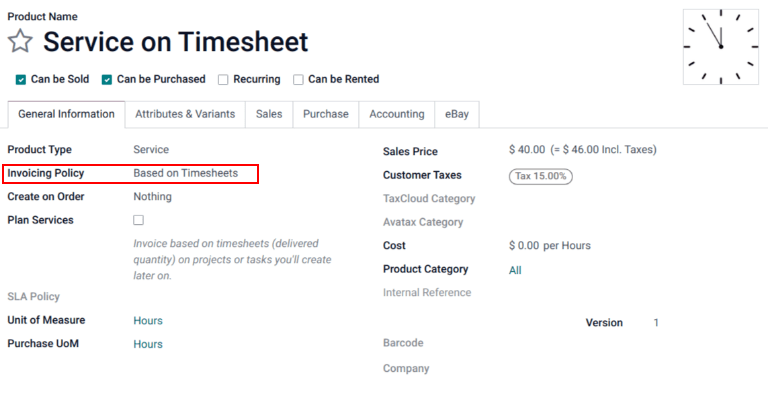Open the Hours Unit of Measure link
This screenshot has height=398, width=768.
(x=148, y=321)
